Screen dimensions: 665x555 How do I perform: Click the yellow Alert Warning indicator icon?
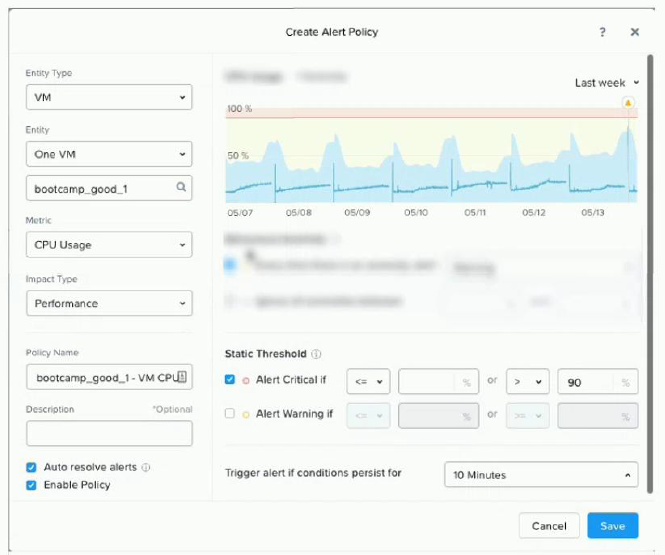pos(245,414)
